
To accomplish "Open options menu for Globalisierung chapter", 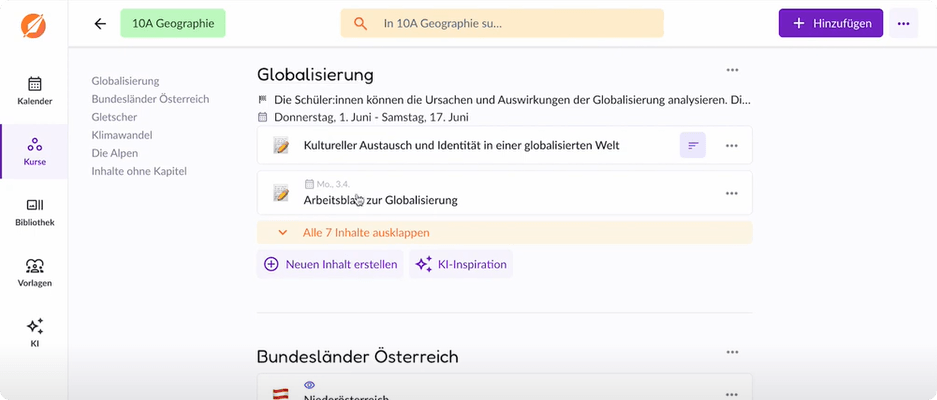I will click(732, 70).
